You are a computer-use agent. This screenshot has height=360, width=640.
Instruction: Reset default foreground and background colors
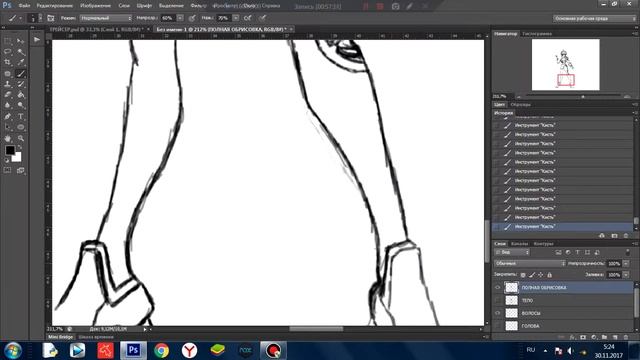coord(7,160)
